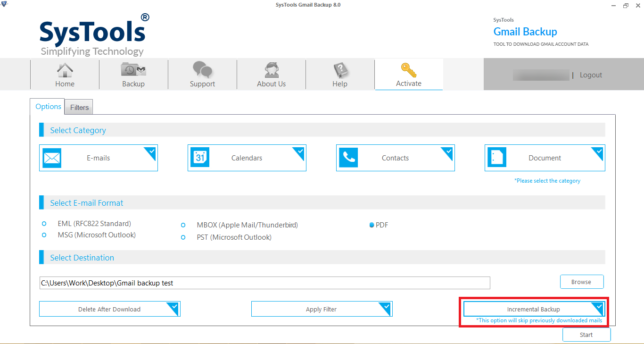Toggle the Delete After Download checkmark

coord(173,308)
